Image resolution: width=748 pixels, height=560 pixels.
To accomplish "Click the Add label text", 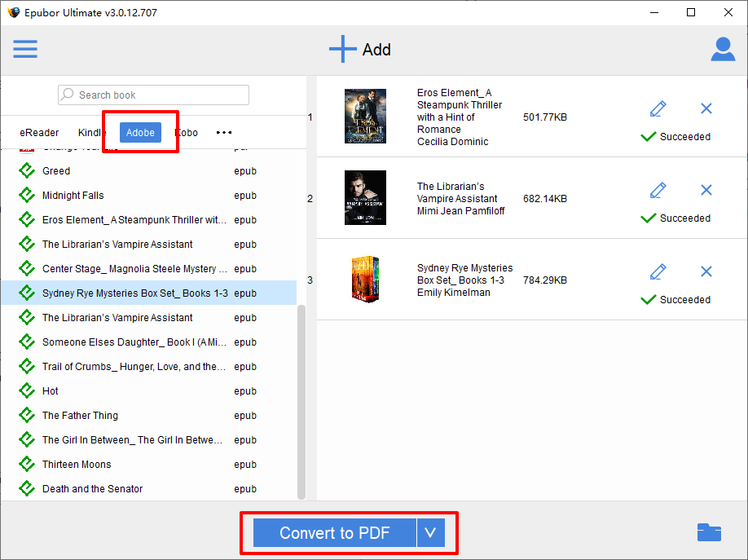I will (x=376, y=50).
